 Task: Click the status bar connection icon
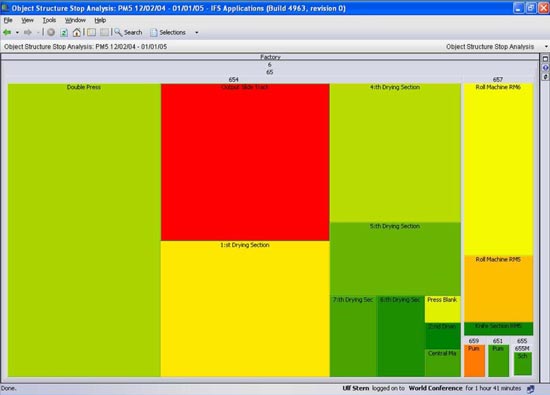click(x=531, y=389)
